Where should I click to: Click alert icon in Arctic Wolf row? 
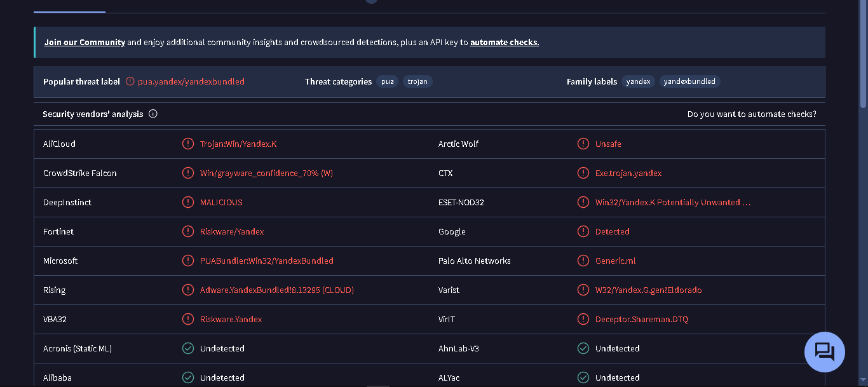[x=583, y=144]
